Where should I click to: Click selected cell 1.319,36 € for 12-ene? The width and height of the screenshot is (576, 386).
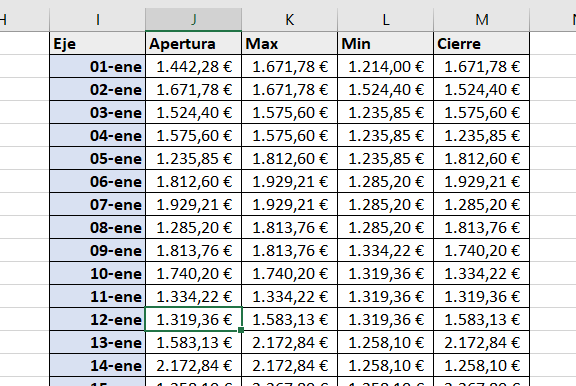(194, 320)
